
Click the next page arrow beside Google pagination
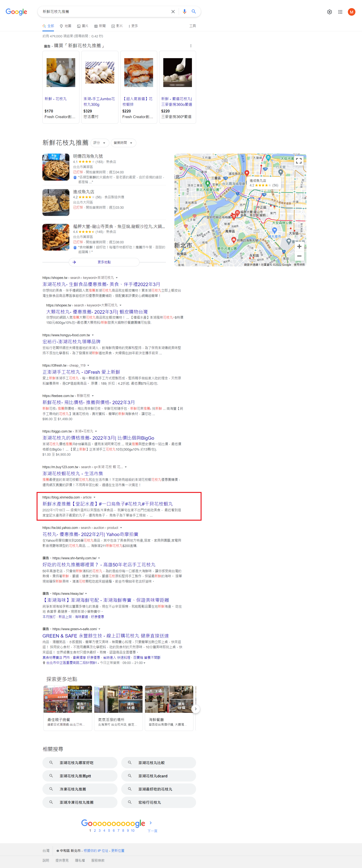pyautogui.click(x=150, y=823)
